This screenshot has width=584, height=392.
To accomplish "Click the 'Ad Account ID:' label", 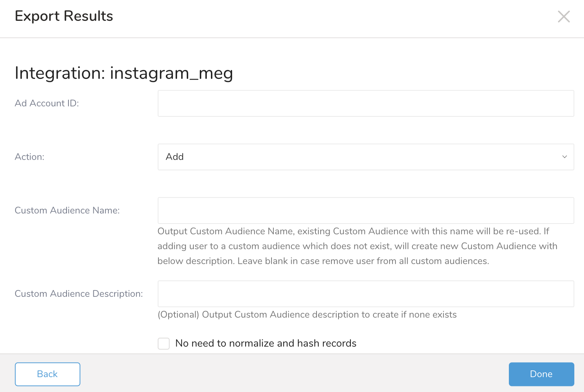I will [x=47, y=103].
